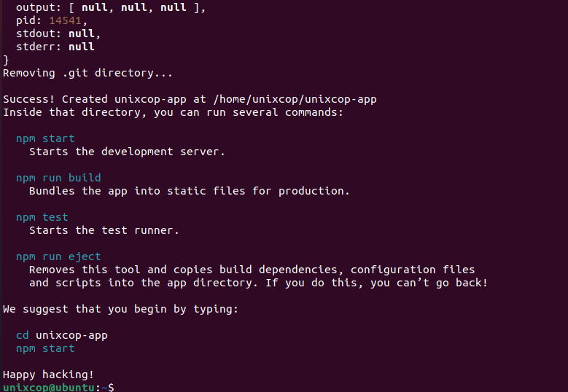Click the shell prompt after unixcop@ubuntu:~$
568x392 pixels.
[x=120, y=388]
